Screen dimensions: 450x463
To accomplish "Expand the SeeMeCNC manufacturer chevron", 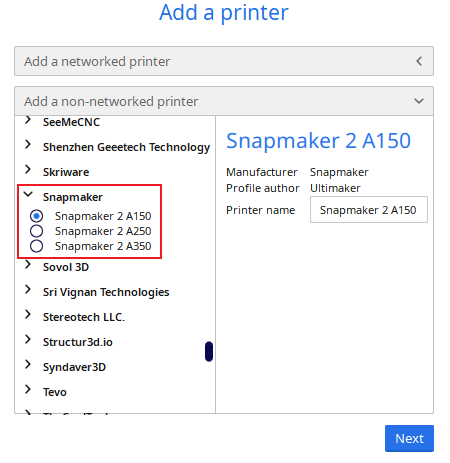I will [28, 120].
